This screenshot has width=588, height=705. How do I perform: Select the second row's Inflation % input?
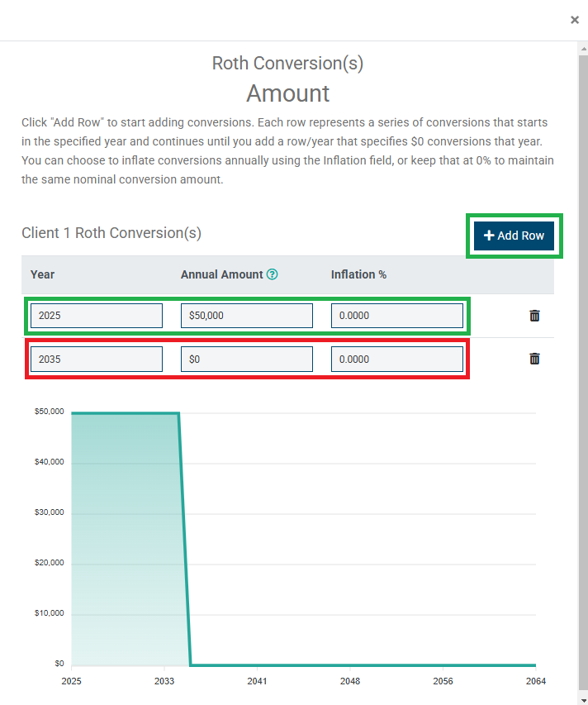point(397,359)
